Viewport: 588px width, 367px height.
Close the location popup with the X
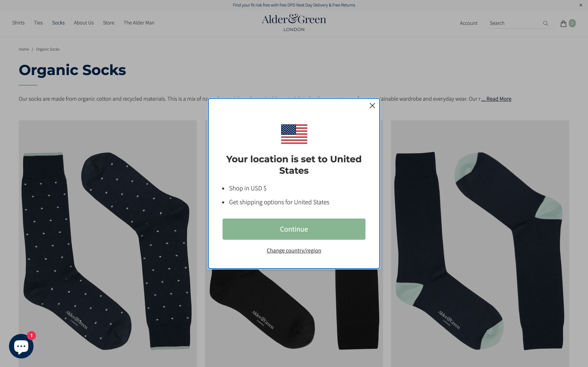coord(372,106)
